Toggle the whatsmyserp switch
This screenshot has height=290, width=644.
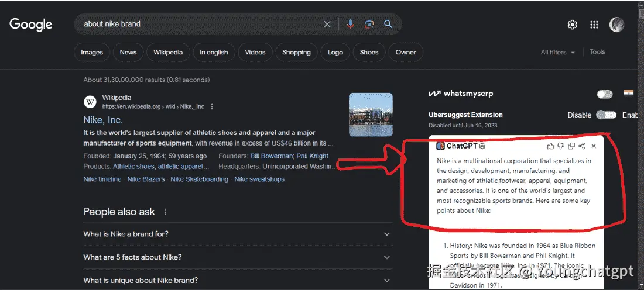coord(605,94)
